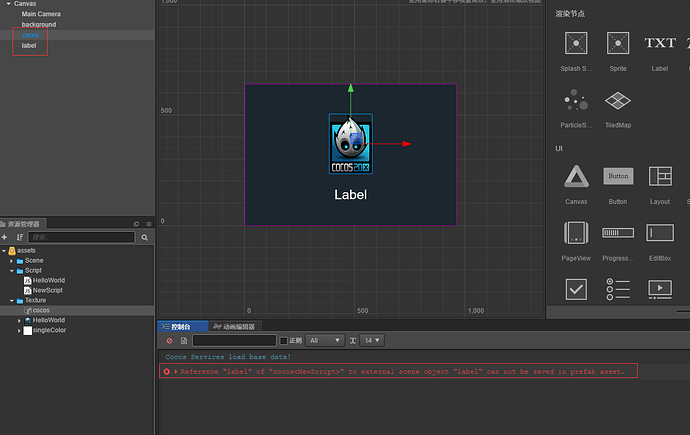Pop out the asset manager panel
Screen dimensions: 690x435
[136, 224]
